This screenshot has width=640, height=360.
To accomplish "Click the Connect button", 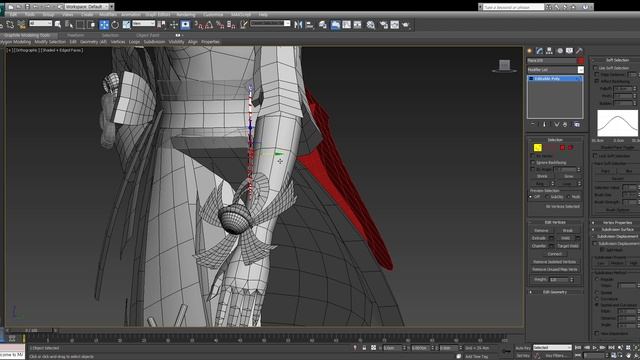I will pyautogui.click(x=554, y=254).
